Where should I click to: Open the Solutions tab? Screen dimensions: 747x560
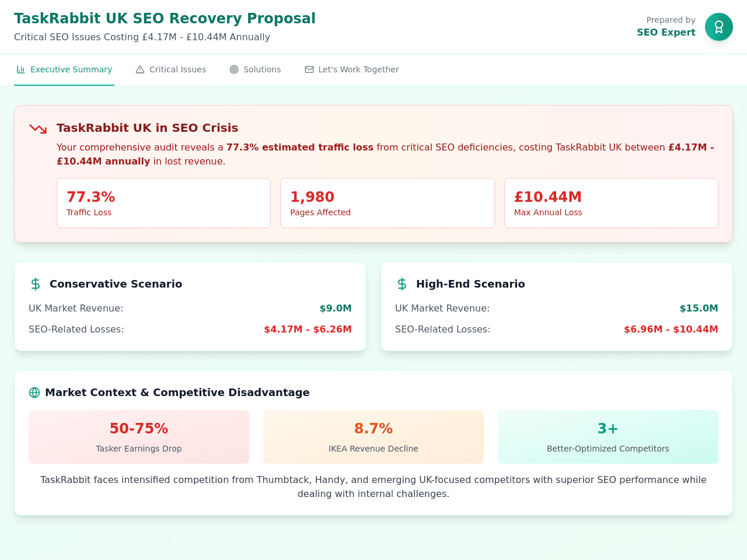(x=255, y=69)
